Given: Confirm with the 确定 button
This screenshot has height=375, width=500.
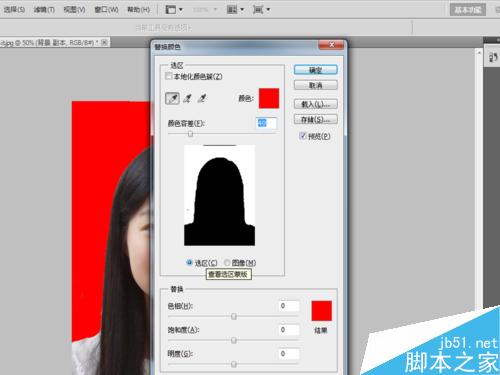Looking at the screenshot, I should (x=316, y=70).
